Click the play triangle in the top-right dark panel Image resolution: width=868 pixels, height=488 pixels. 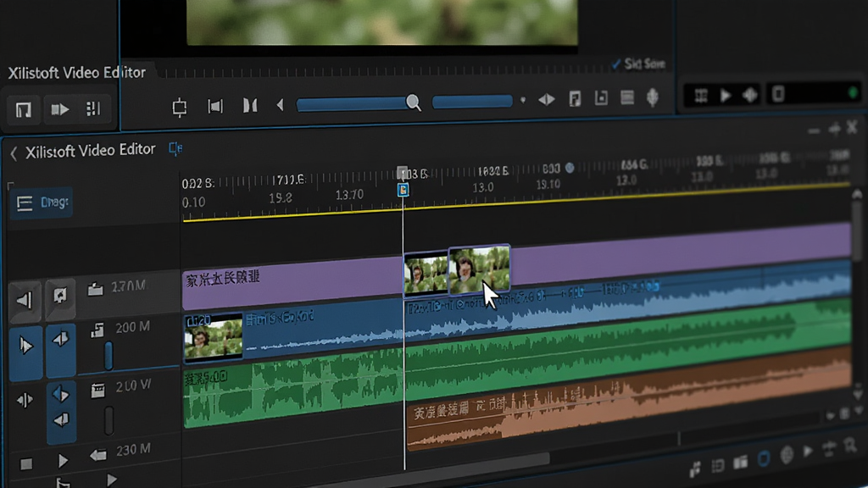726,96
